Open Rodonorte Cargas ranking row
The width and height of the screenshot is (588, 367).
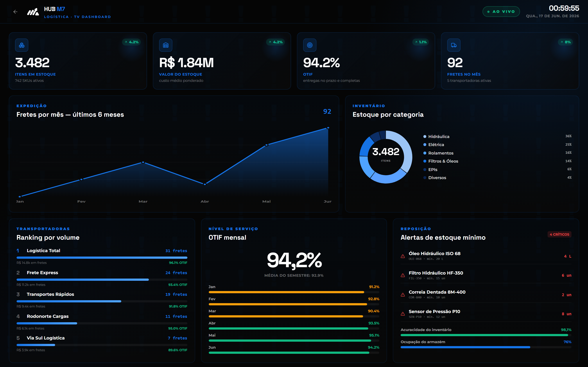pyautogui.click(x=102, y=322)
